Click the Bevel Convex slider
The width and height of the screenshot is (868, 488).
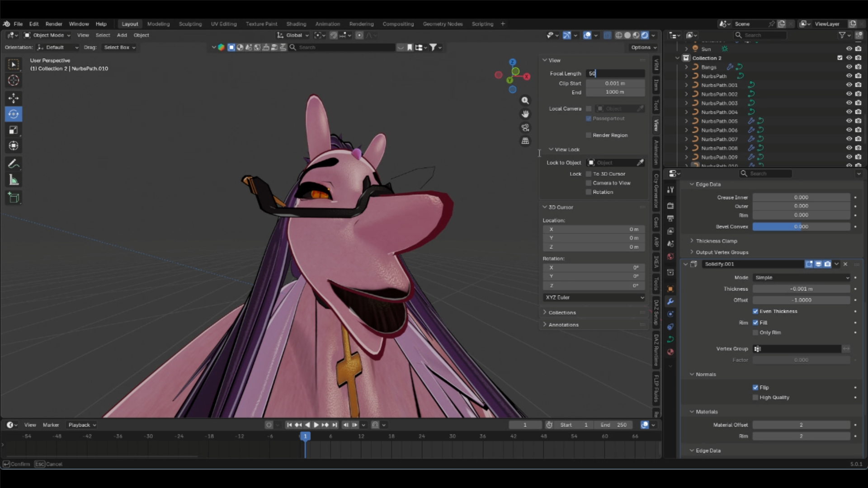pyautogui.click(x=801, y=226)
